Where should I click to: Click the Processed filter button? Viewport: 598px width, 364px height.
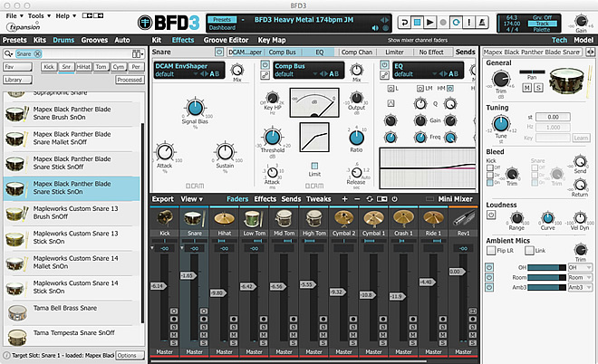(x=130, y=80)
